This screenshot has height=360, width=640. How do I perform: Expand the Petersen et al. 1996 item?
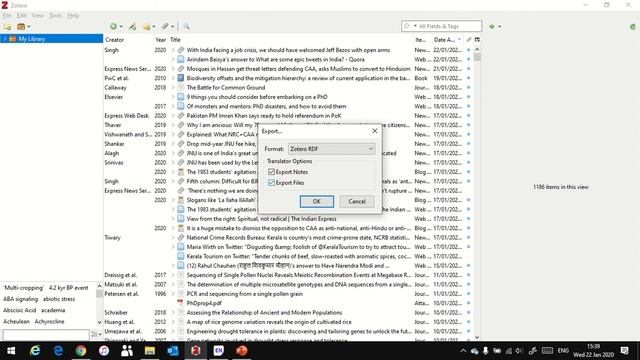click(173, 293)
